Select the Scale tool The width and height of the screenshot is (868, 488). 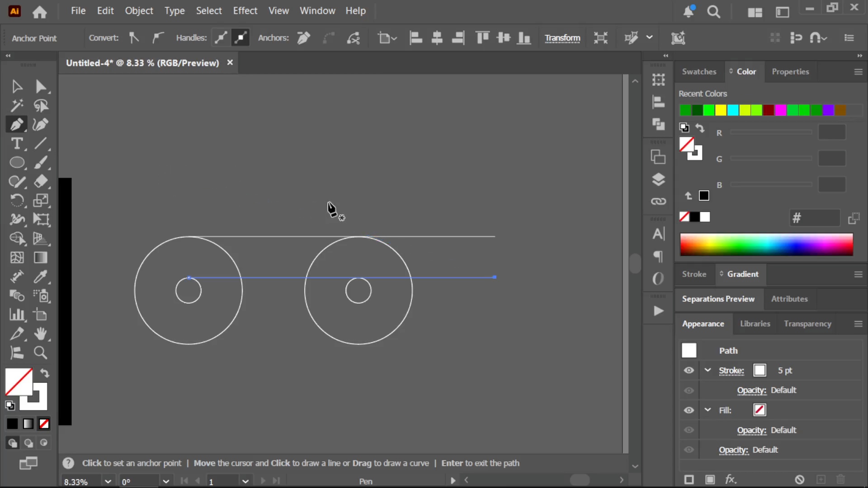[x=41, y=201]
